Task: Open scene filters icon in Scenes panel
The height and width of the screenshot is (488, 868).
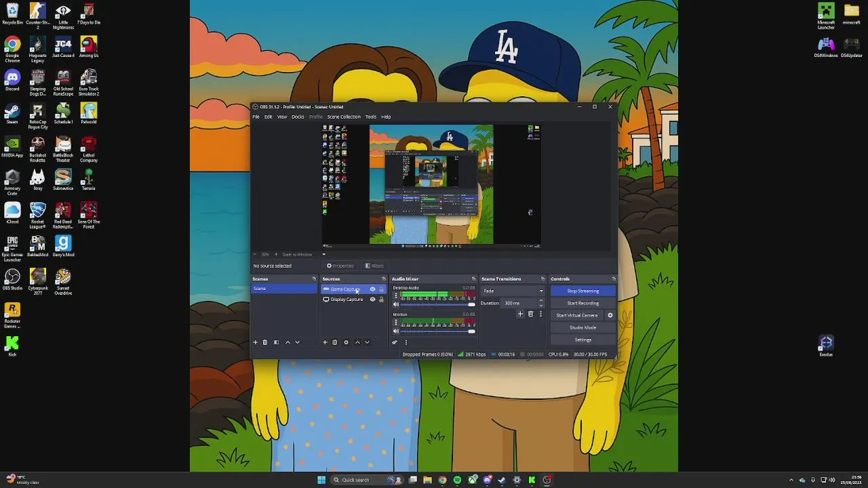Action: (x=276, y=342)
